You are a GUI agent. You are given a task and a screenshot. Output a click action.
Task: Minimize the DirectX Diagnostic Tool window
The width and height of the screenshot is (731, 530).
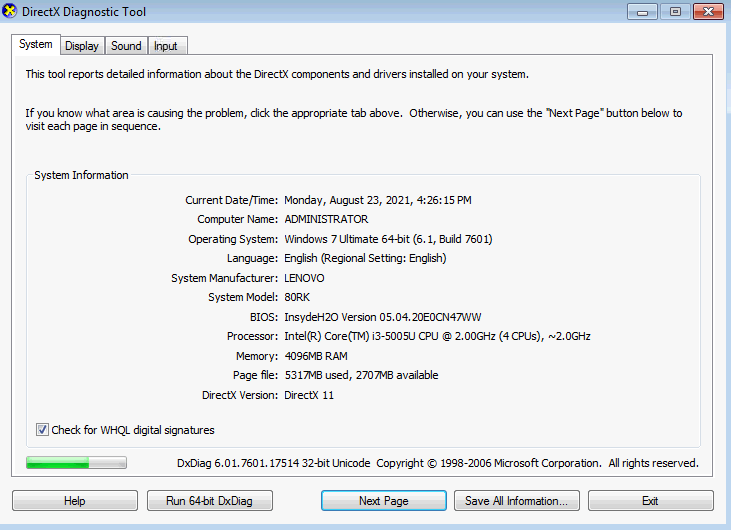coord(642,12)
